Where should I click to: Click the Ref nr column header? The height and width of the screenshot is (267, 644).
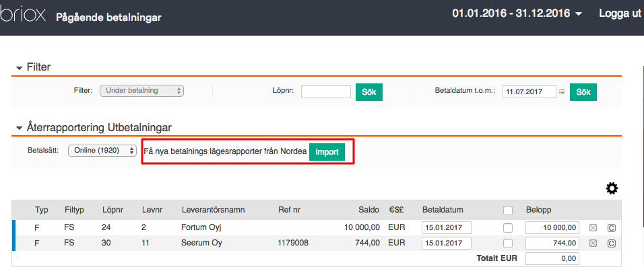coord(289,210)
